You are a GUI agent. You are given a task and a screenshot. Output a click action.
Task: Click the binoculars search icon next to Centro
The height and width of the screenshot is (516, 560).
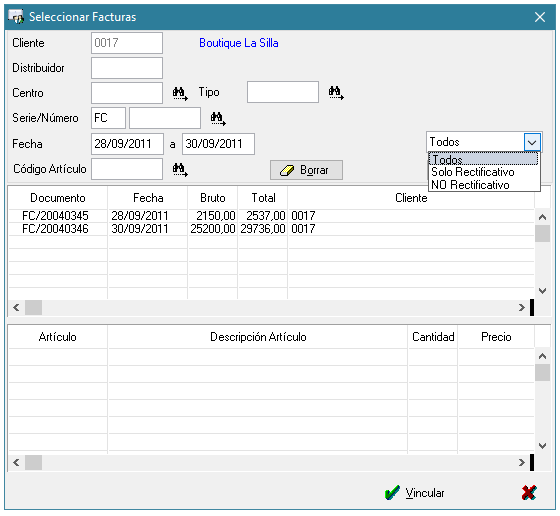(180, 94)
